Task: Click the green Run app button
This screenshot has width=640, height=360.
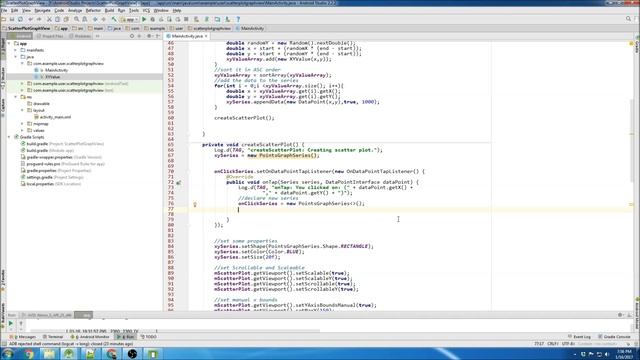Action: pos(144,19)
